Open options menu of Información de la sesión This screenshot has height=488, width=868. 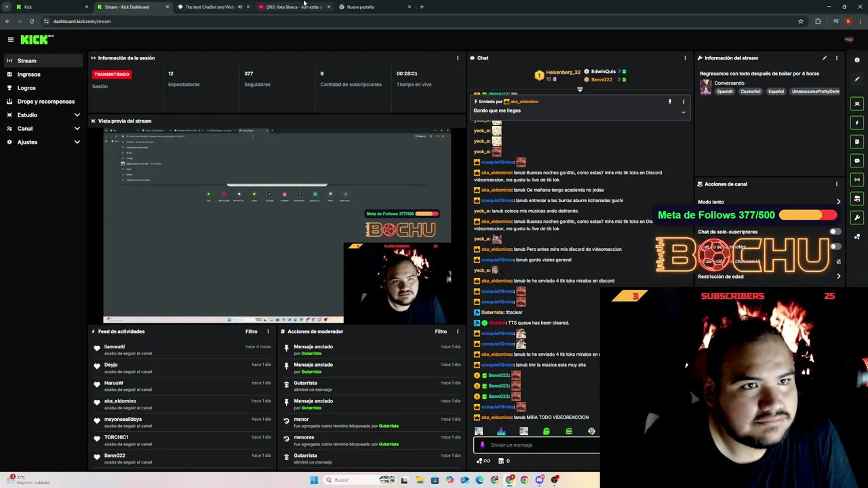[x=457, y=58]
